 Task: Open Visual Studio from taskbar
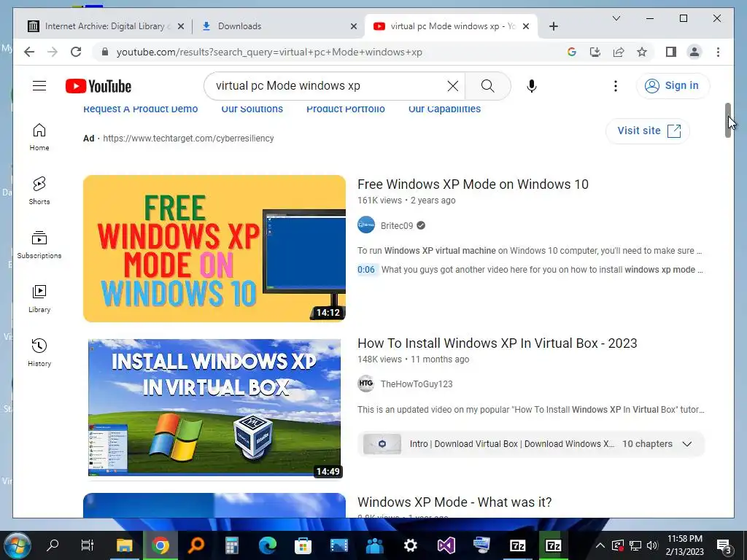(446, 545)
